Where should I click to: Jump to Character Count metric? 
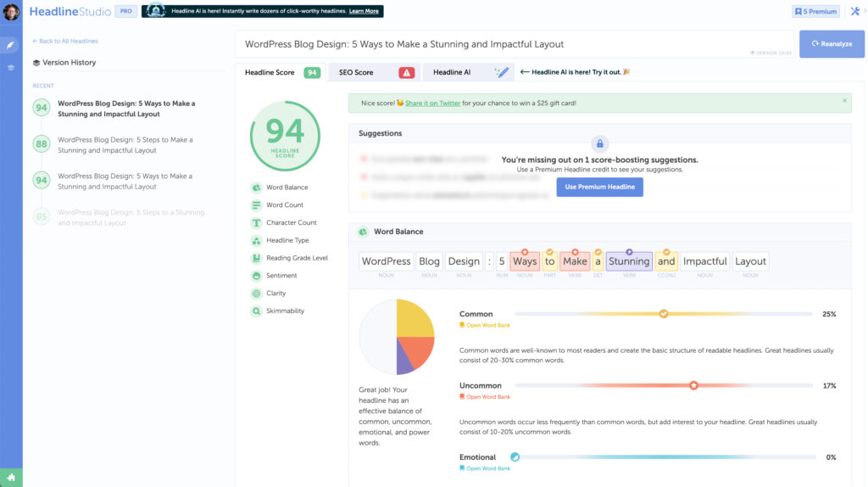tap(291, 223)
